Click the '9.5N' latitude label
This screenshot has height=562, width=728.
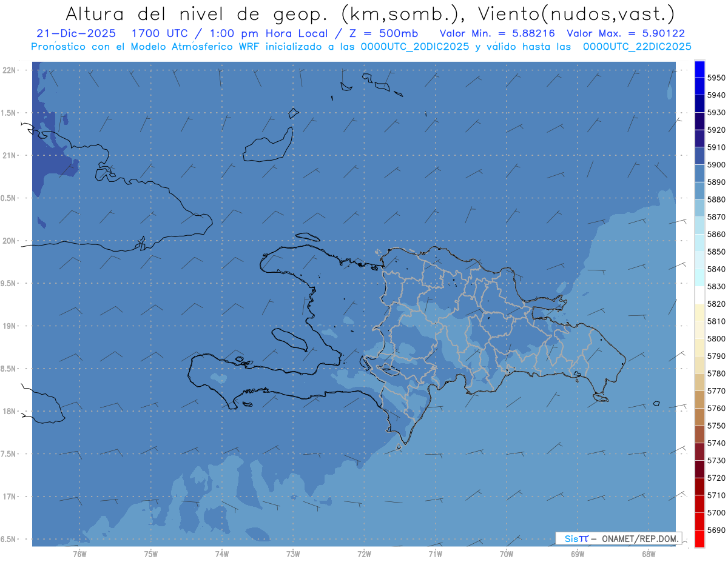[x=8, y=284]
